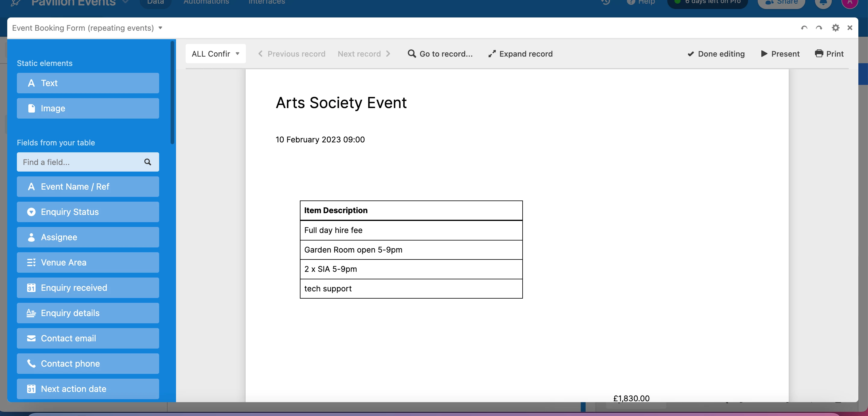Click the sidebar vertical scrollbar

point(172,92)
